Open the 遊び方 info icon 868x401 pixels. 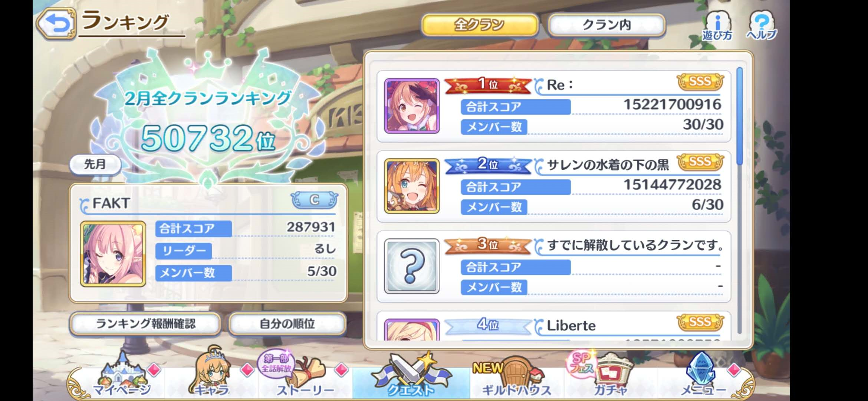(x=717, y=25)
